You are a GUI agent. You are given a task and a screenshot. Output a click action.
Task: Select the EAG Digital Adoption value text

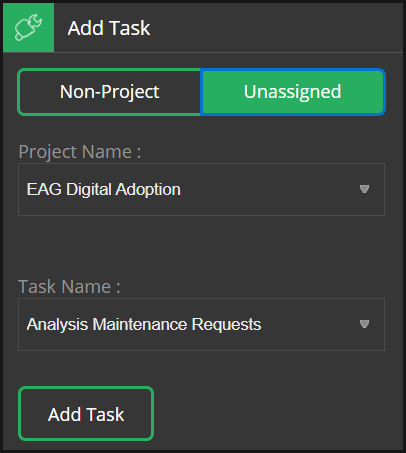104,189
